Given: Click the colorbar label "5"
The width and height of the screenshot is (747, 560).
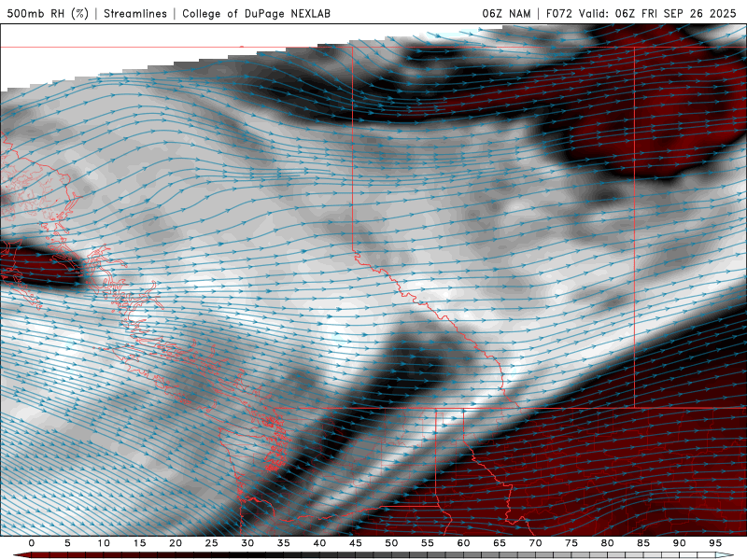Looking at the screenshot, I should point(67,543).
